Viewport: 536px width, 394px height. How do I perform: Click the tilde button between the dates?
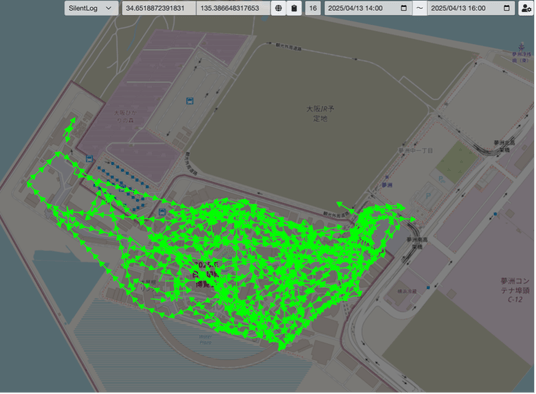419,8
